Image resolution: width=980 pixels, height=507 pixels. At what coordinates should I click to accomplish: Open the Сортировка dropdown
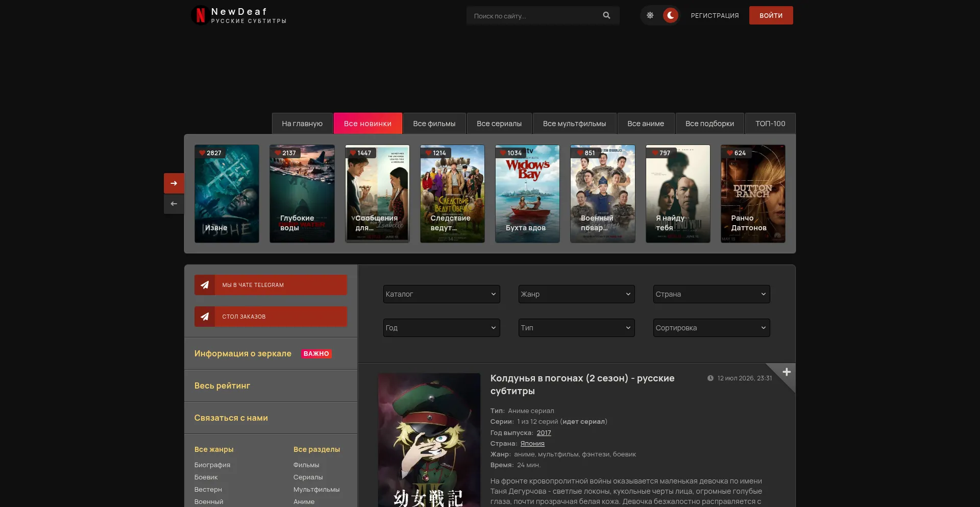(x=712, y=328)
